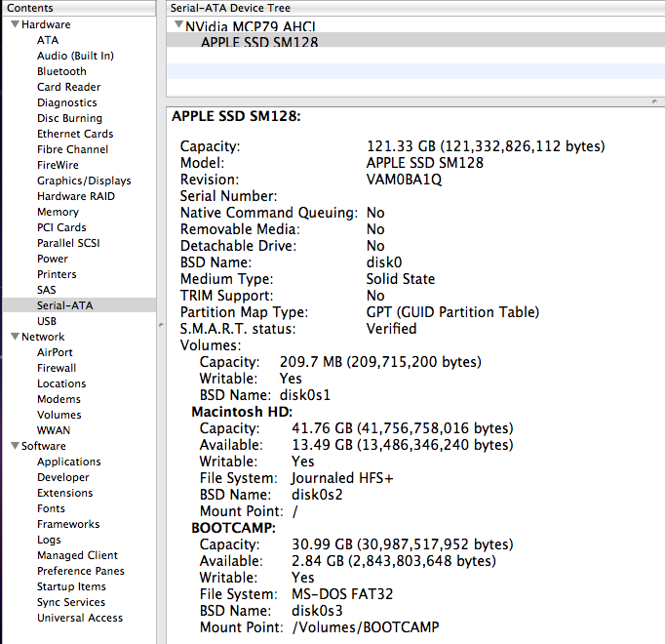
Task: Select PCI Cards in the sidebar
Action: pyautogui.click(x=61, y=227)
